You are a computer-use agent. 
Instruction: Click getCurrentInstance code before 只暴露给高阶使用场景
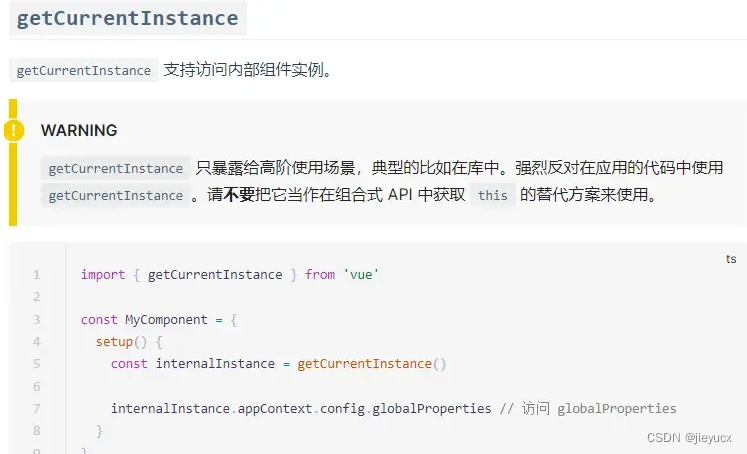(x=115, y=168)
